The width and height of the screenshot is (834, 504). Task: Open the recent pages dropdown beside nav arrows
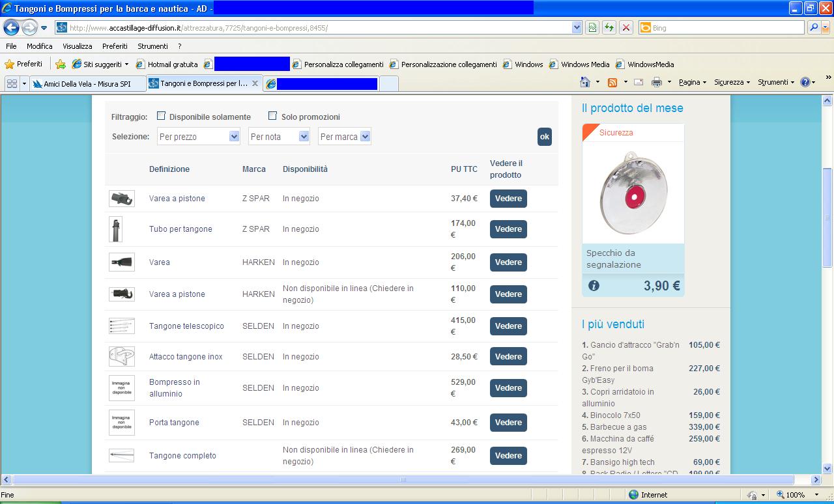click(44, 28)
